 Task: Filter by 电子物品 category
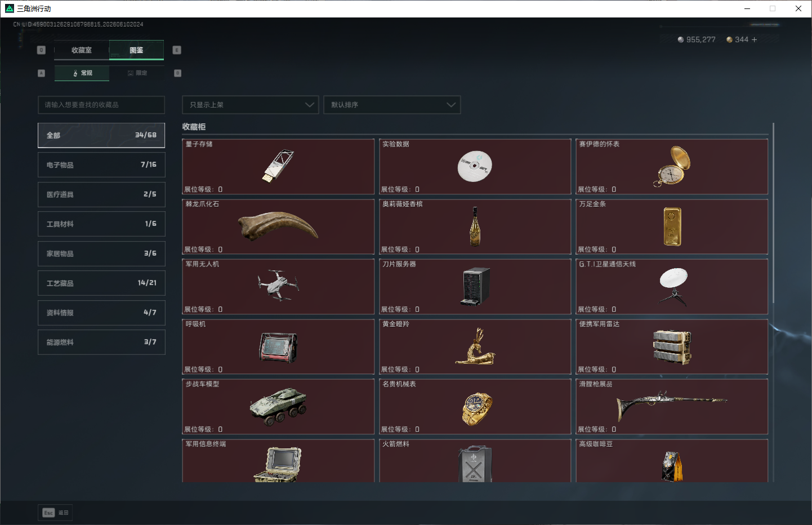click(x=101, y=165)
